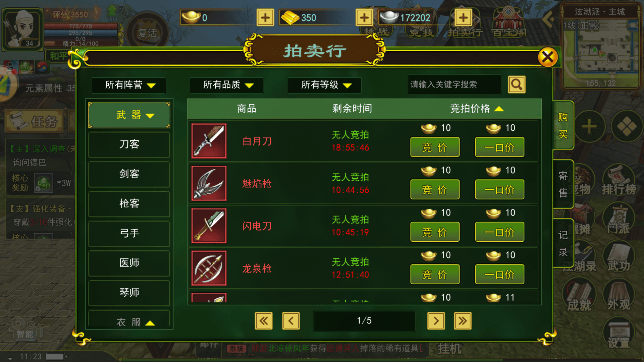
Task: Open the 所有品质 quality dropdown
Action: 226,85
